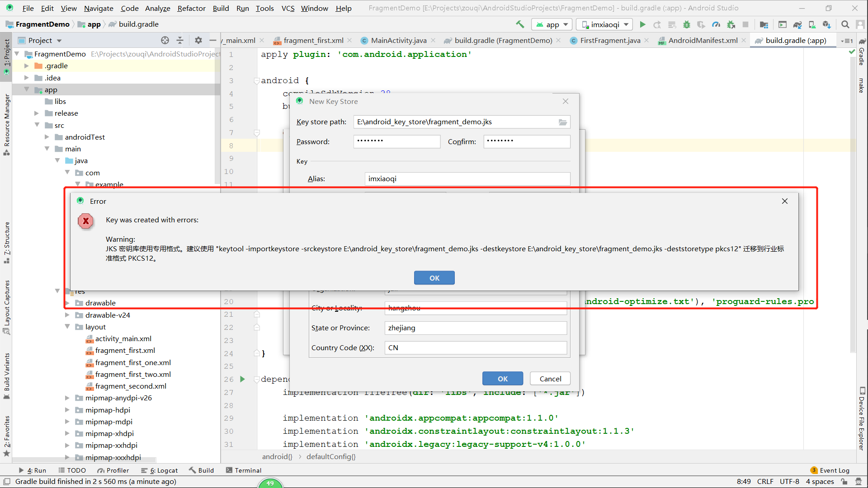Open the imxiaoqi device dropdown
Viewport: 868px width, 488px height.
604,24
